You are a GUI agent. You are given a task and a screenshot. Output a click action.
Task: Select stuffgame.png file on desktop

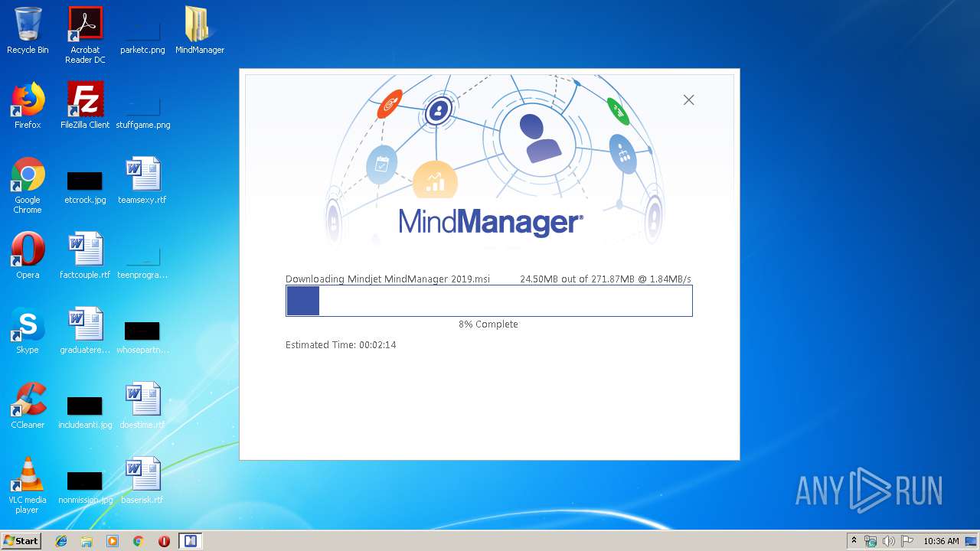pyautogui.click(x=142, y=112)
